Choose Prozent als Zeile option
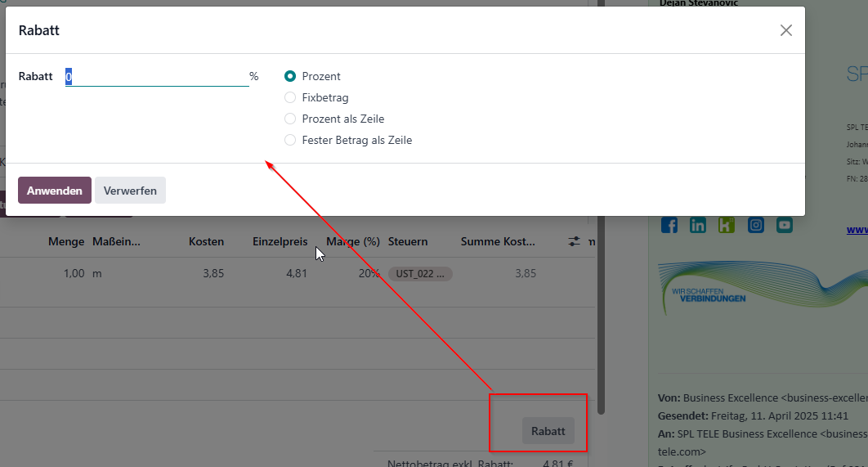868x467 pixels. (x=290, y=119)
